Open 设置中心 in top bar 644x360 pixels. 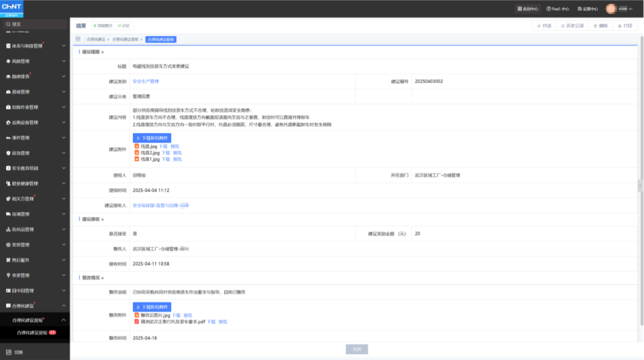pos(588,9)
